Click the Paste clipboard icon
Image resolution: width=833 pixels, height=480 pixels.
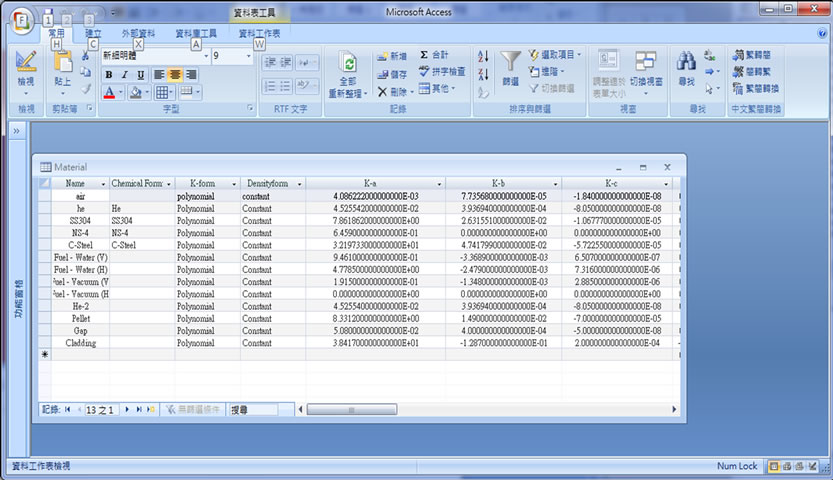(63, 62)
